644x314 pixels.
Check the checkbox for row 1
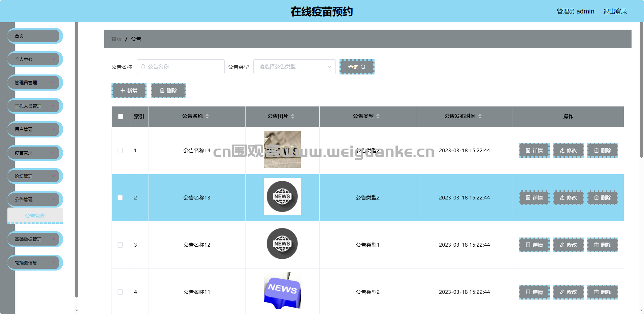120,151
